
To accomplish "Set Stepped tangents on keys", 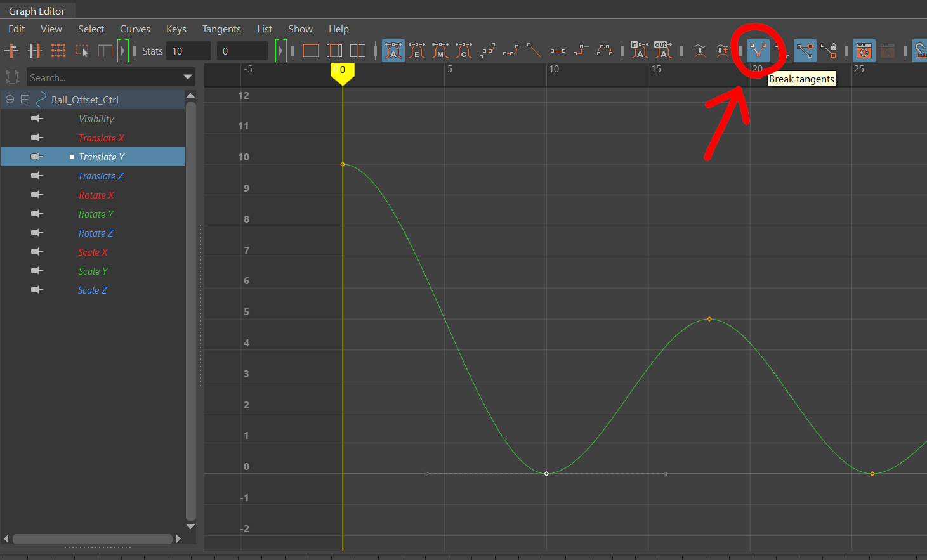I will (581, 51).
